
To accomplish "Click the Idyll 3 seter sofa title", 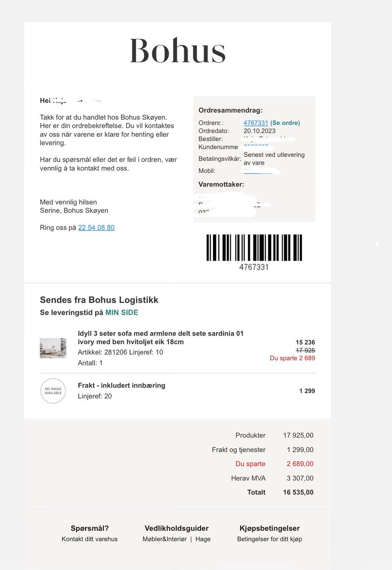I will (160, 338).
